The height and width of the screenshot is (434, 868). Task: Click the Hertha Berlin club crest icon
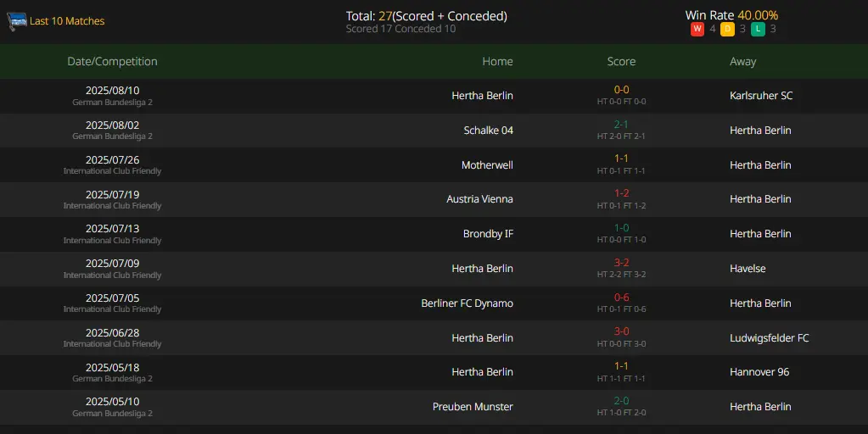click(17, 21)
